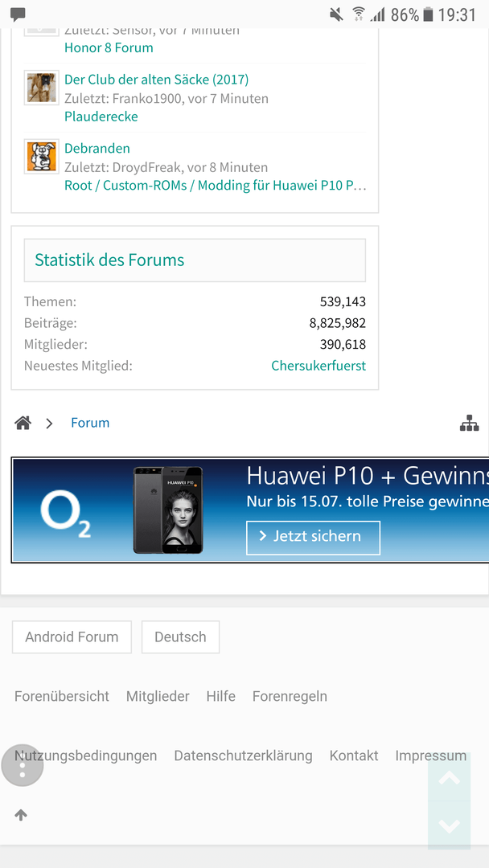The image size is (489, 868).
Task: Tap the scroll-up chevron overlay button
Action: (449, 778)
